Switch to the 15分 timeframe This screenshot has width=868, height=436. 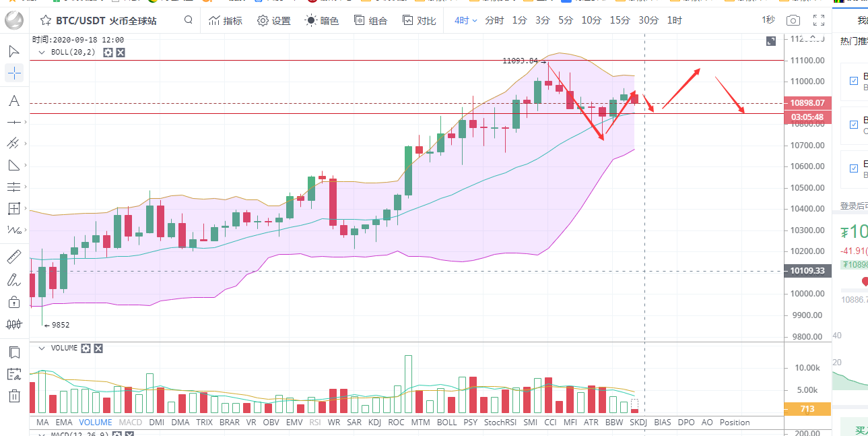pyautogui.click(x=620, y=20)
